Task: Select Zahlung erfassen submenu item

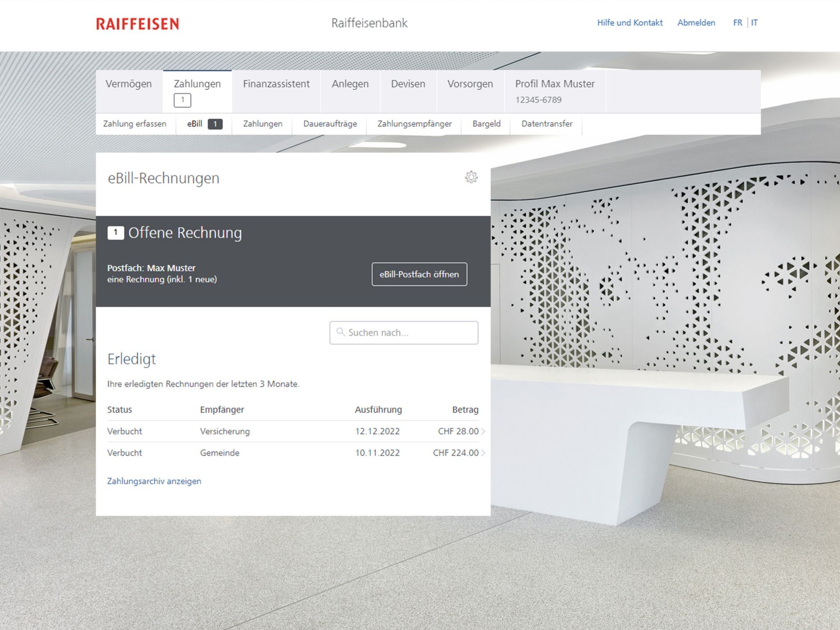Action: point(135,124)
